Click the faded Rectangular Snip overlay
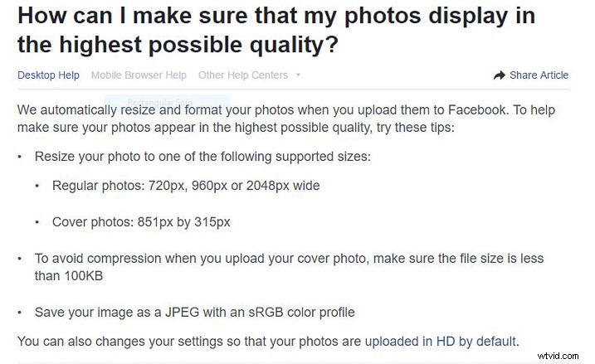595x364 pixels. pyautogui.click(x=167, y=102)
